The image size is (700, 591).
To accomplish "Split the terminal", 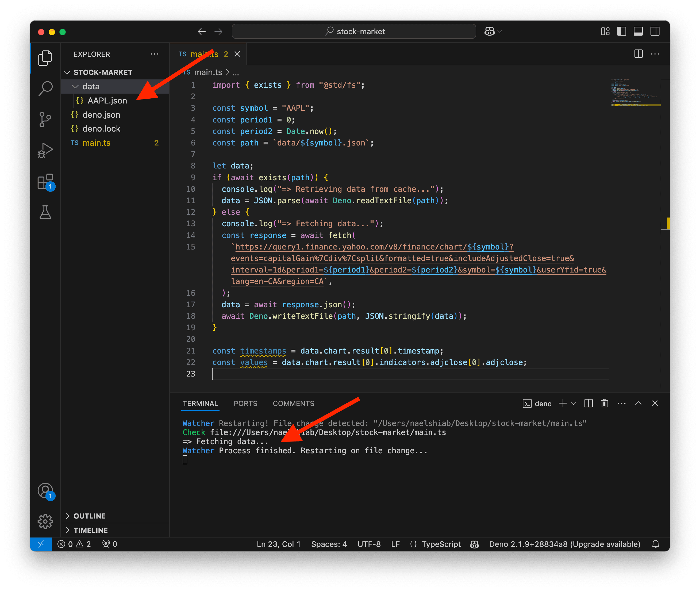I will [x=588, y=403].
